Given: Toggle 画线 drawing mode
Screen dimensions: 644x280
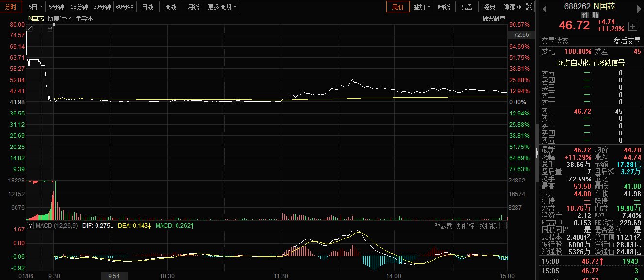Looking at the screenshot, I should coord(444,7).
